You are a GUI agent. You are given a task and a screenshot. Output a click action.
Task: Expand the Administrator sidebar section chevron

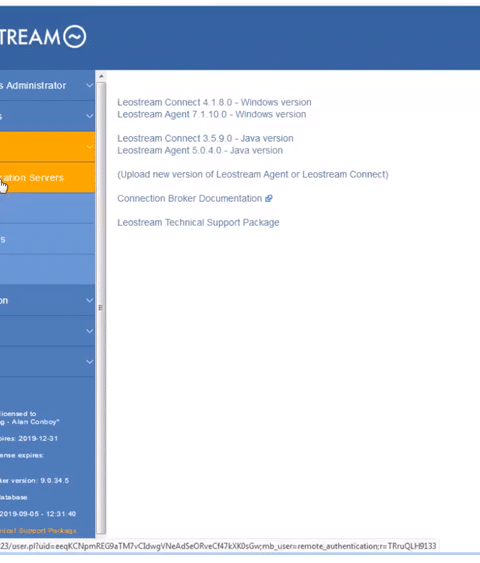click(x=89, y=85)
